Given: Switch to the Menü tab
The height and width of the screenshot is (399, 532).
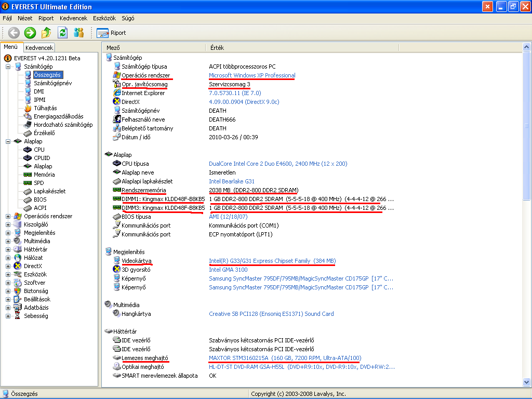Looking at the screenshot, I should tap(11, 47).
